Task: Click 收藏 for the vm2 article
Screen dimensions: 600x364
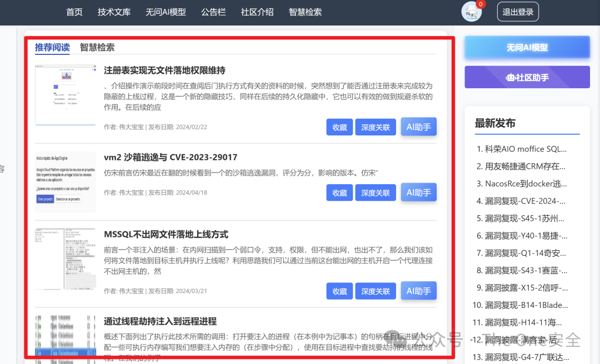Action: [x=339, y=193]
